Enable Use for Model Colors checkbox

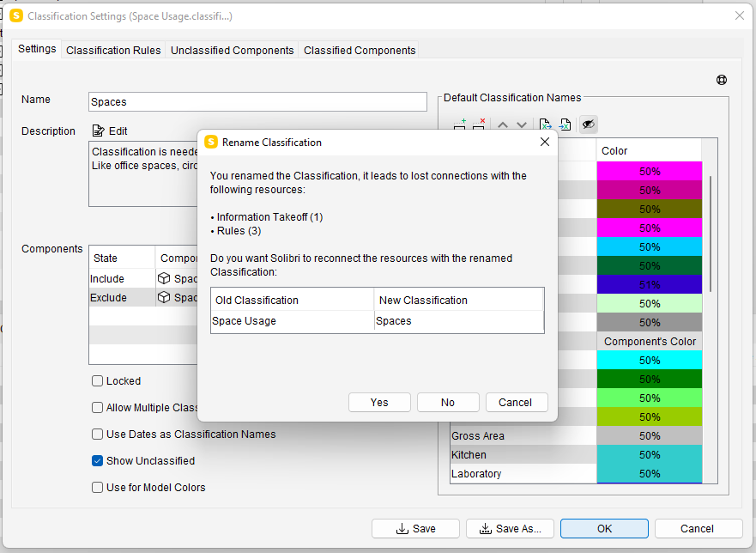click(x=98, y=488)
